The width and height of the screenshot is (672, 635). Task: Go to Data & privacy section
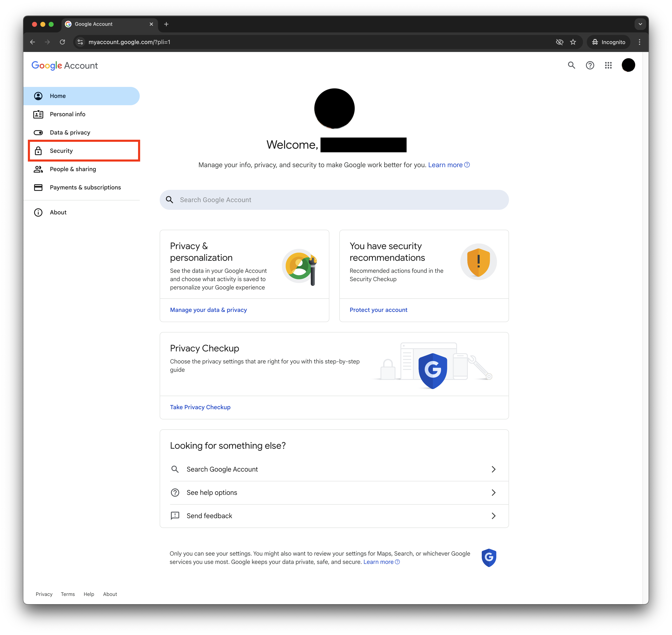click(x=70, y=132)
